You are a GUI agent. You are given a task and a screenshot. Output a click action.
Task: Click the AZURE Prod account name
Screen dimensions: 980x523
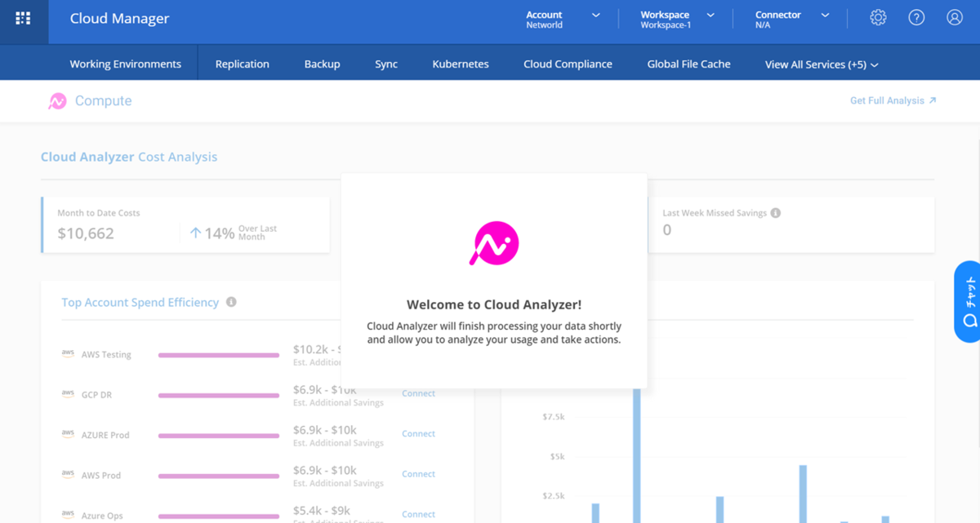(x=105, y=435)
